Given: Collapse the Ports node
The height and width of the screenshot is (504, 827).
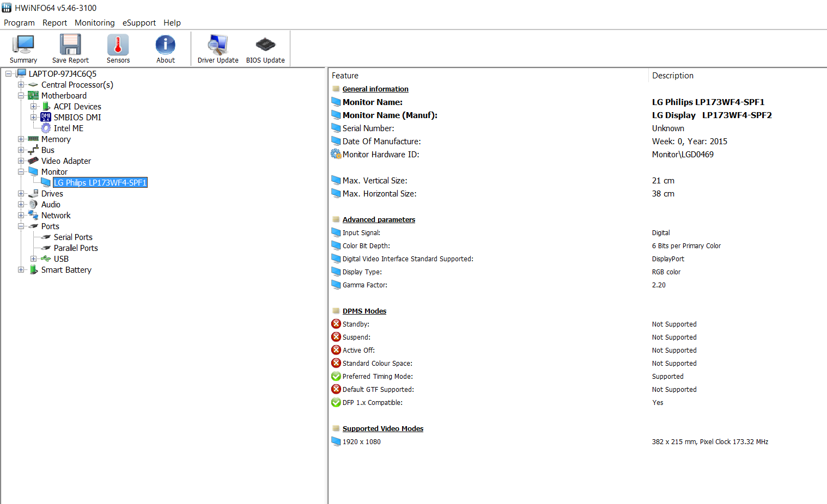Looking at the screenshot, I should (x=21, y=226).
